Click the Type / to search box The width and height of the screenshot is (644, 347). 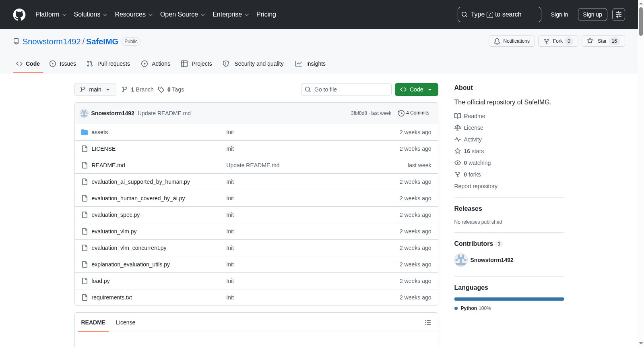coord(500,15)
